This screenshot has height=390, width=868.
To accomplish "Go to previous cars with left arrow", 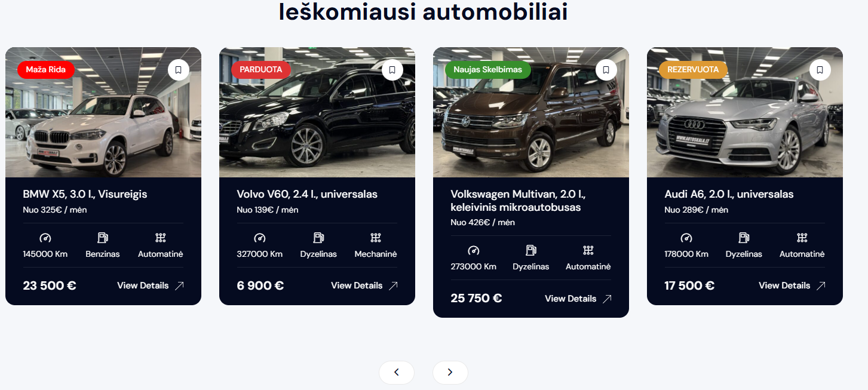I will 397,373.
